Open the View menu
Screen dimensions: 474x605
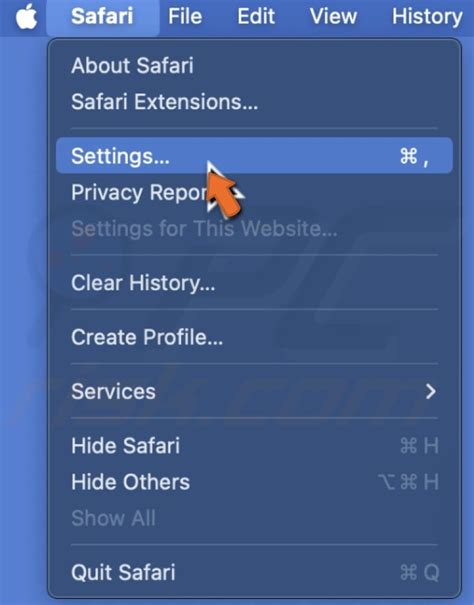coord(333,17)
